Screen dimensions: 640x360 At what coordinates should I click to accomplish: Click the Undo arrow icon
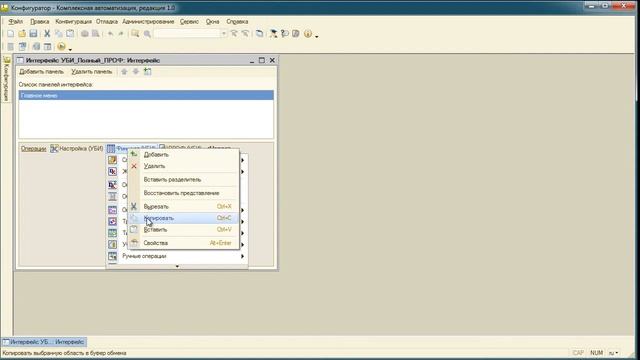coord(110,34)
